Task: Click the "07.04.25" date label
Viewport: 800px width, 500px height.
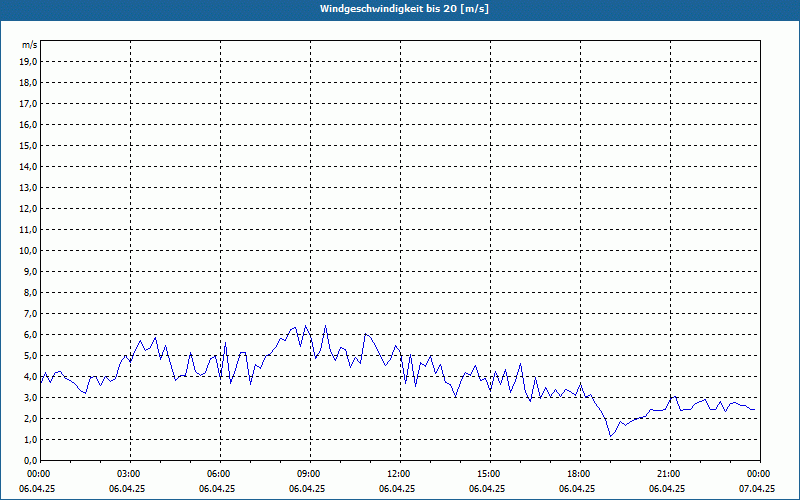Action: [757, 489]
